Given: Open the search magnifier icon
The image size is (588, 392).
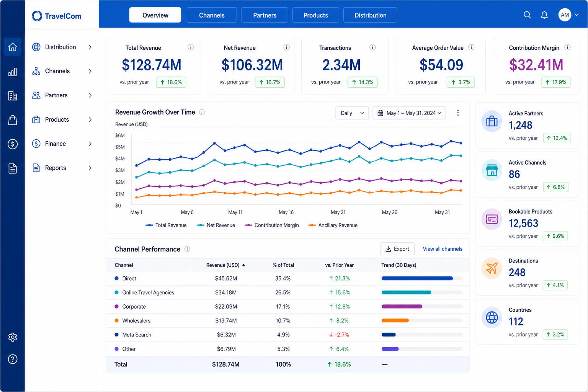Looking at the screenshot, I should [527, 15].
